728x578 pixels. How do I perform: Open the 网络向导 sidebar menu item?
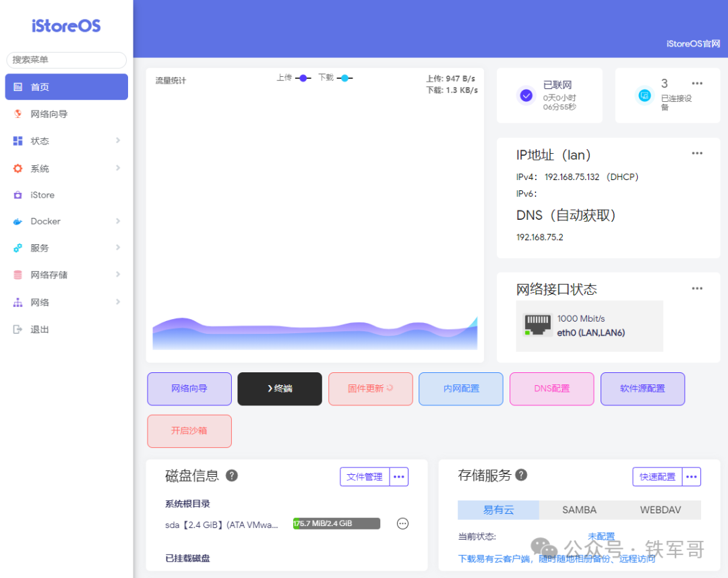pyautogui.click(x=66, y=114)
